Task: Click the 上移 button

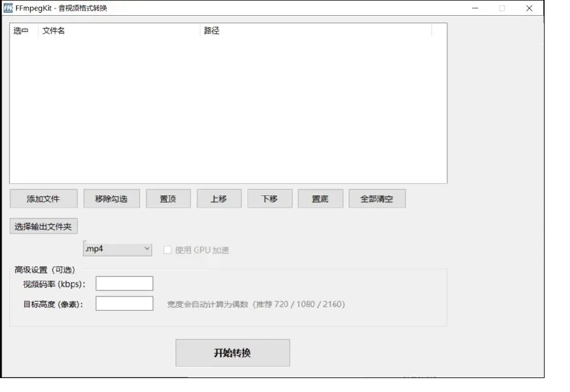Action: pos(219,199)
